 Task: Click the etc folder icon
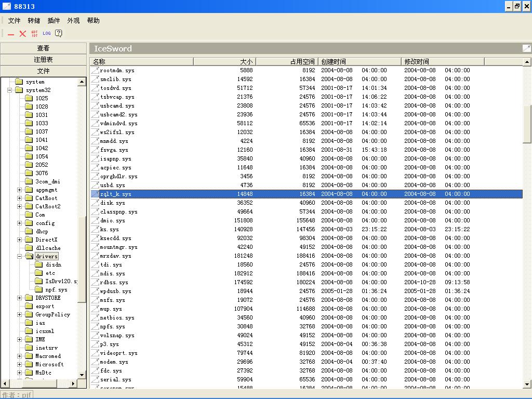[x=38, y=273]
